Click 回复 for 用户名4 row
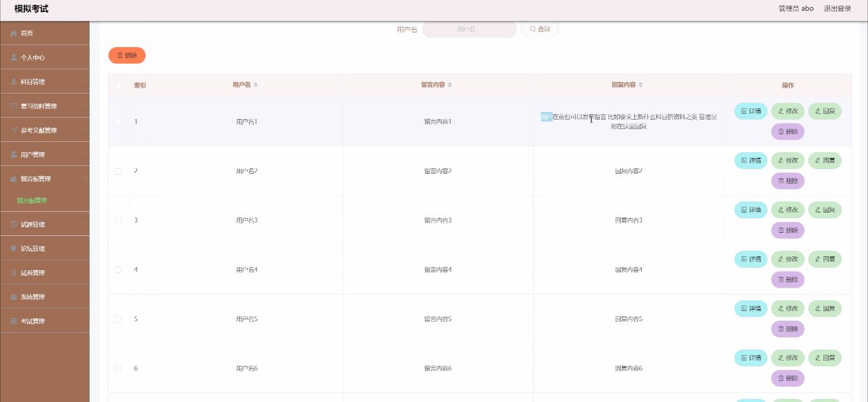The width and height of the screenshot is (868, 402). pyautogui.click(x=825, y=259)
